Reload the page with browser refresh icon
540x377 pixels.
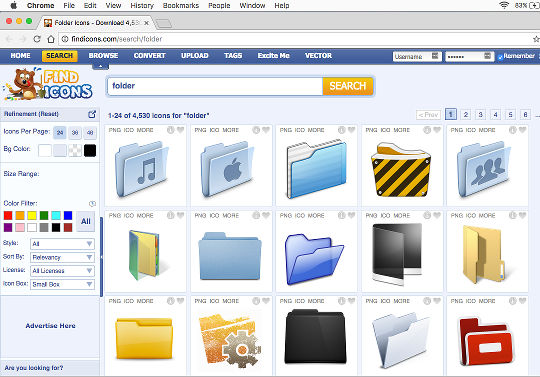(x=37, y=39)
